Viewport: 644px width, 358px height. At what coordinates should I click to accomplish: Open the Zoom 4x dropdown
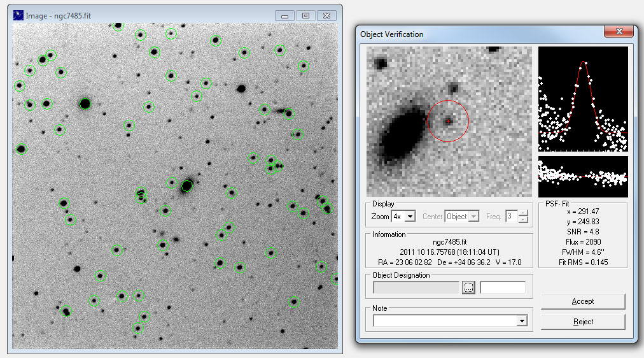(410, 217)
